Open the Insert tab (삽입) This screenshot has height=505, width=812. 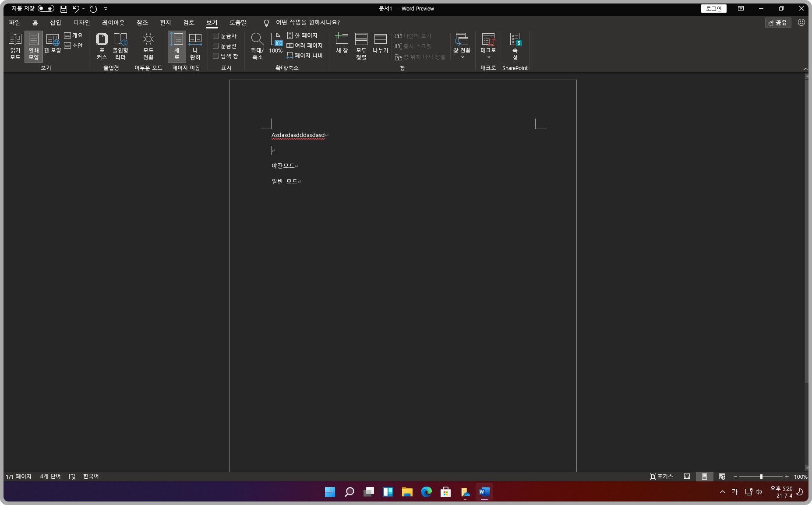tap(56, 22)
